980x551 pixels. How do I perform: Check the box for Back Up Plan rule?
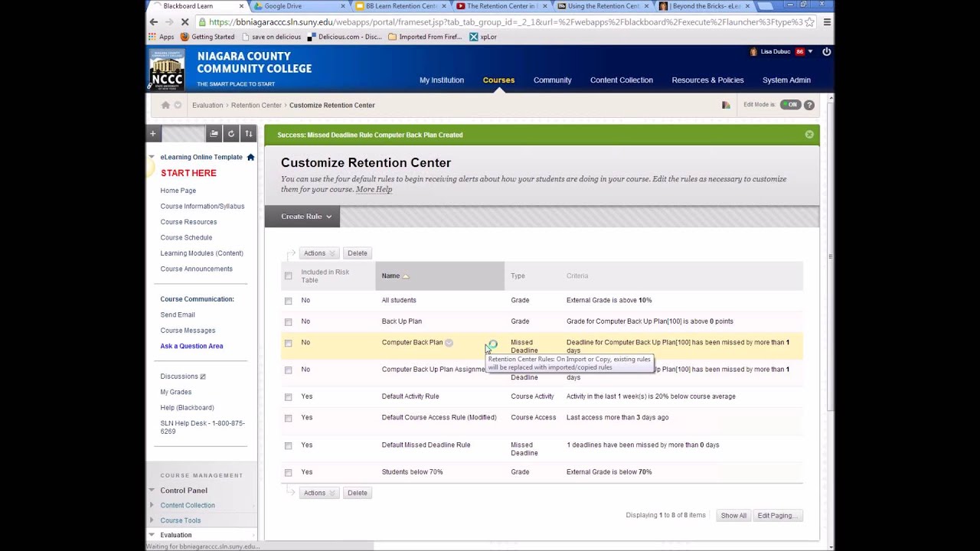pos(288,322)
